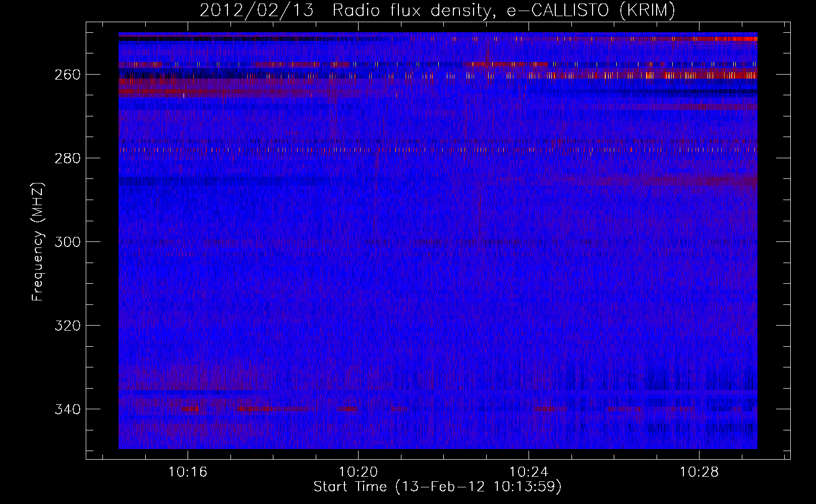Click the 10:28 time tick label

699,472
